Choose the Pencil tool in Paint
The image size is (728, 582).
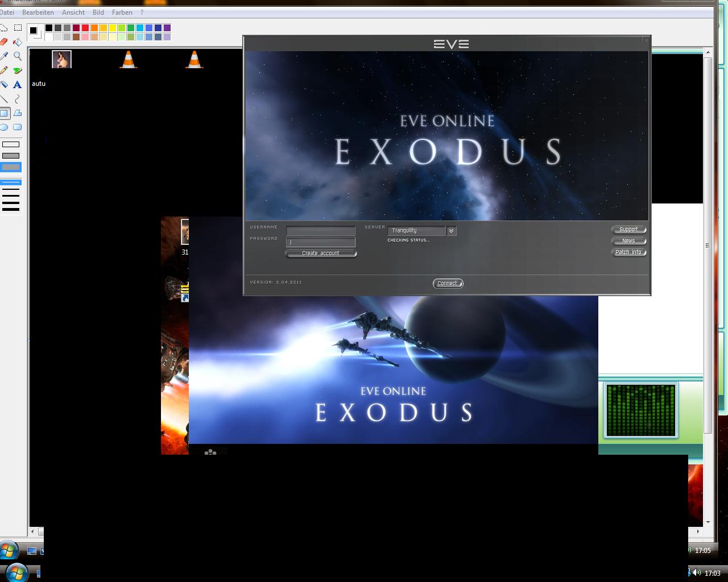(x=4, y=70)
